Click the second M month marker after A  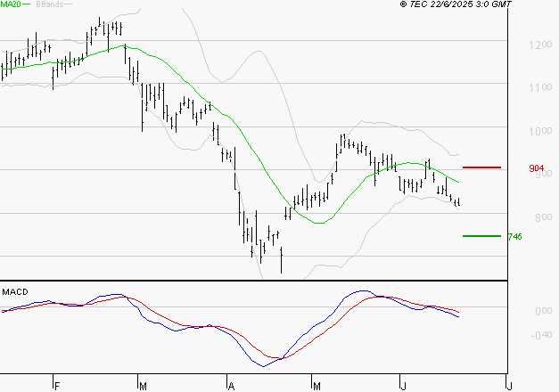(x=316, y=387)
